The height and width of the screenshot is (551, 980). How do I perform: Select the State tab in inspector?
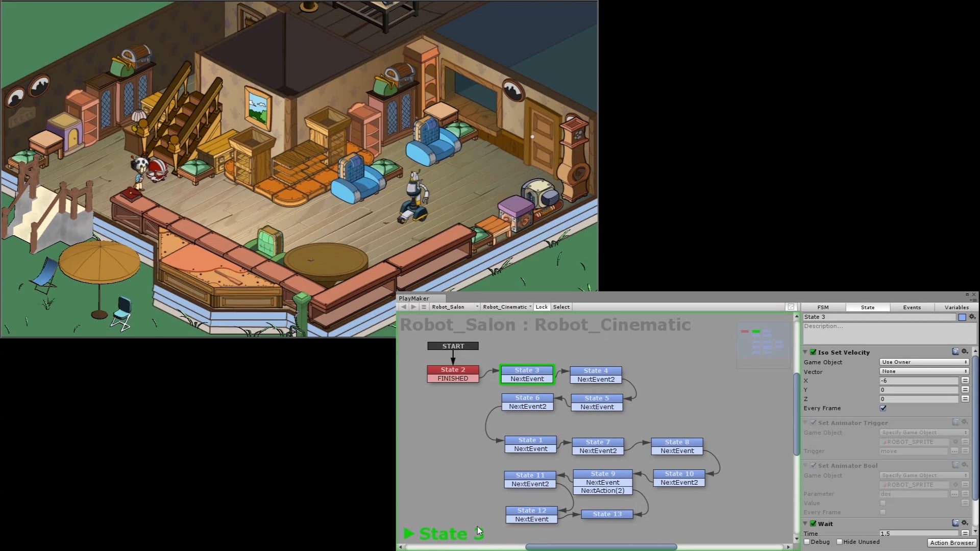(868, 308)
